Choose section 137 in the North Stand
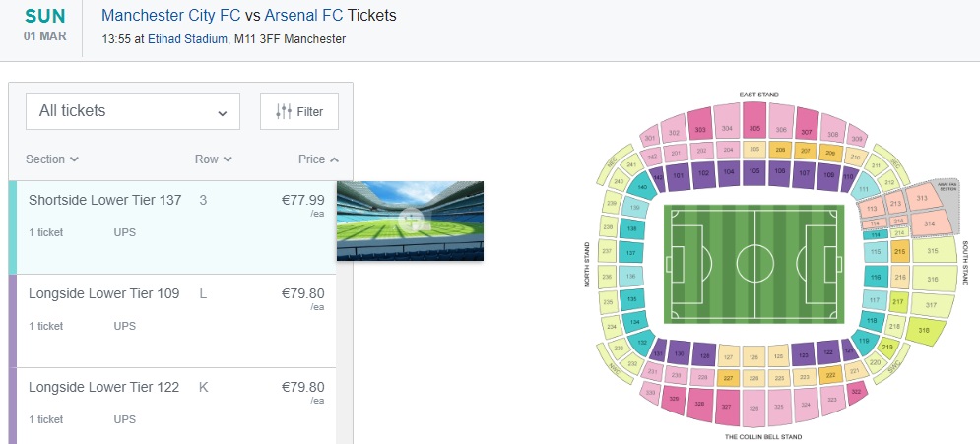The image size is (980, 444). pos(632,253)
